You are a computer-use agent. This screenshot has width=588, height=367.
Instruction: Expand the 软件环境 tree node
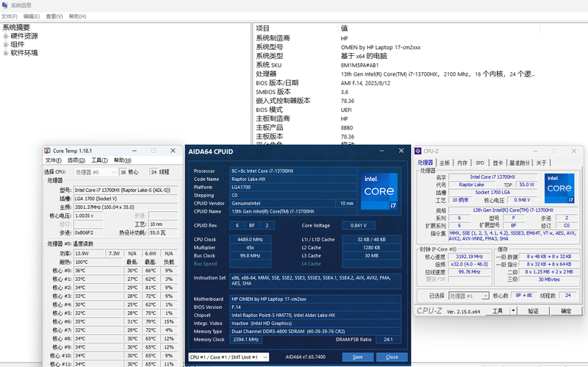point(6,53)
